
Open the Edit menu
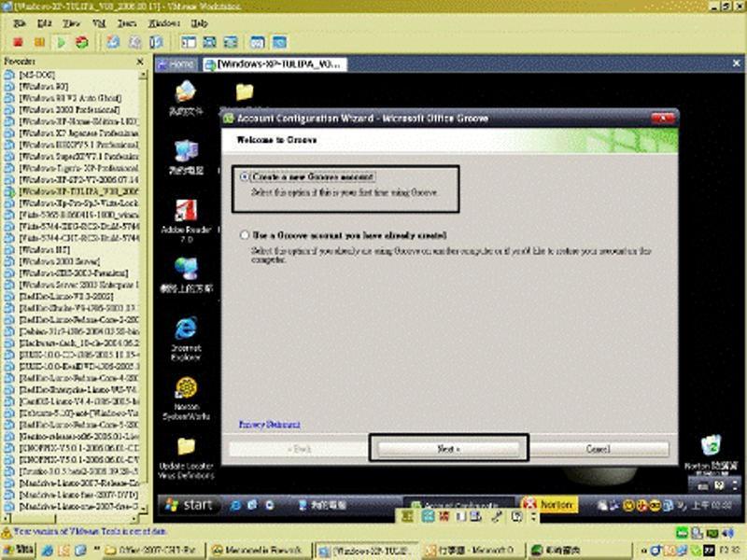click(x=44, y=22)
